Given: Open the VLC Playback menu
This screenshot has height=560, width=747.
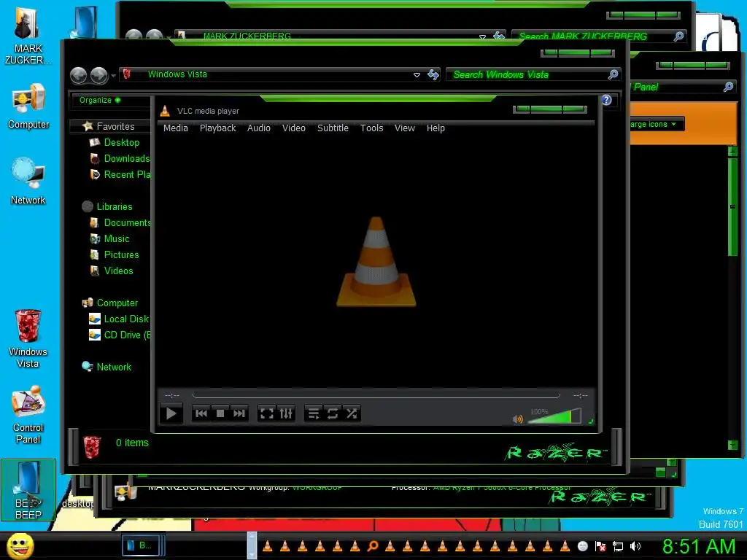Looking at the screenshot, I should click(x=217, y=128).
